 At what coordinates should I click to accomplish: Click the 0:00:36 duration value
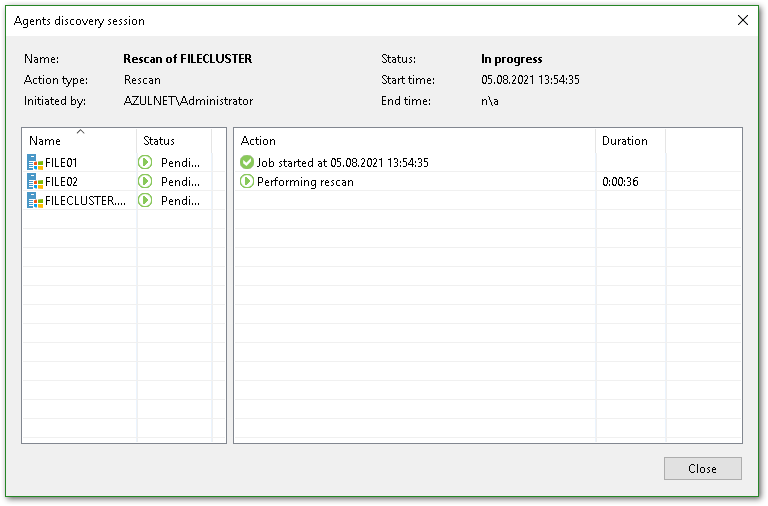tap(620, 182)
